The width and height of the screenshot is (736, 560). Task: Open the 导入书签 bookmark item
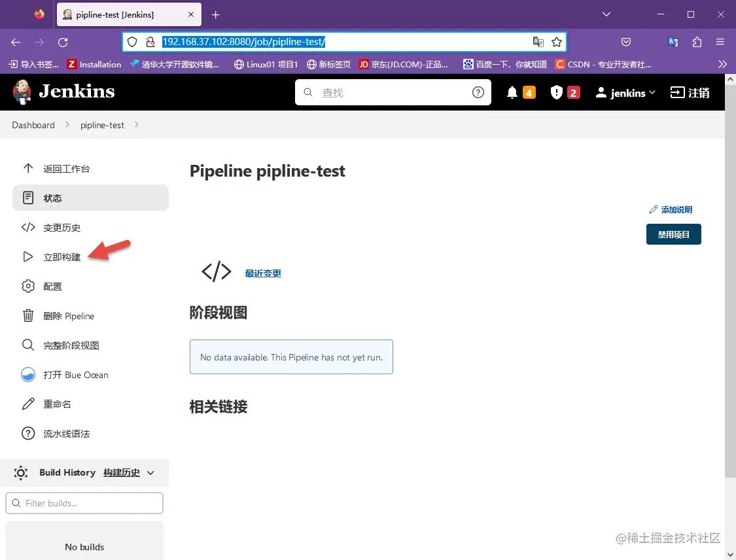click(34, 64)
